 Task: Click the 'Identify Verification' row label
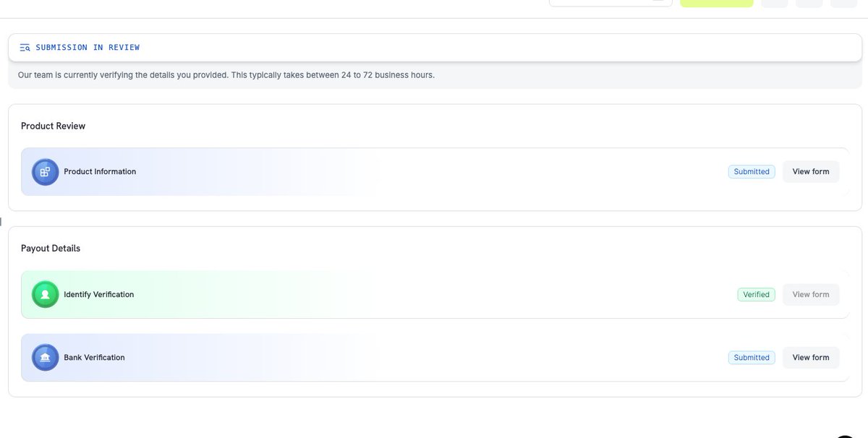tap(99, 295)
